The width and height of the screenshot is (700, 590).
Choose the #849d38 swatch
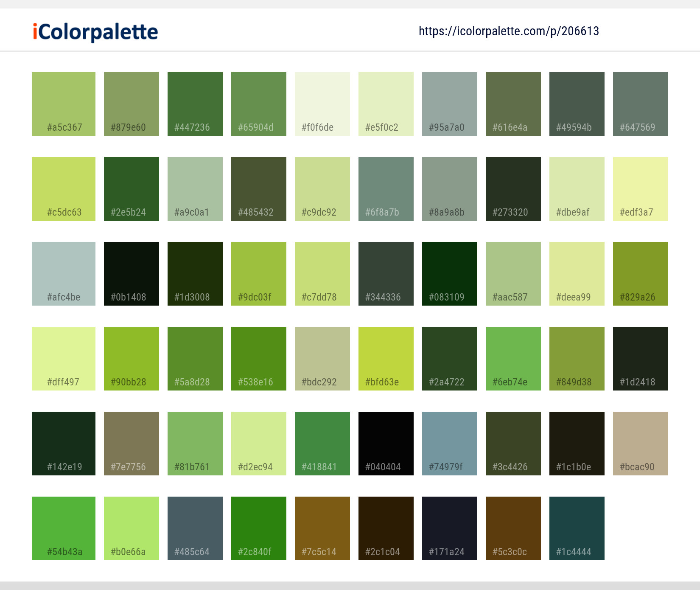577,359
